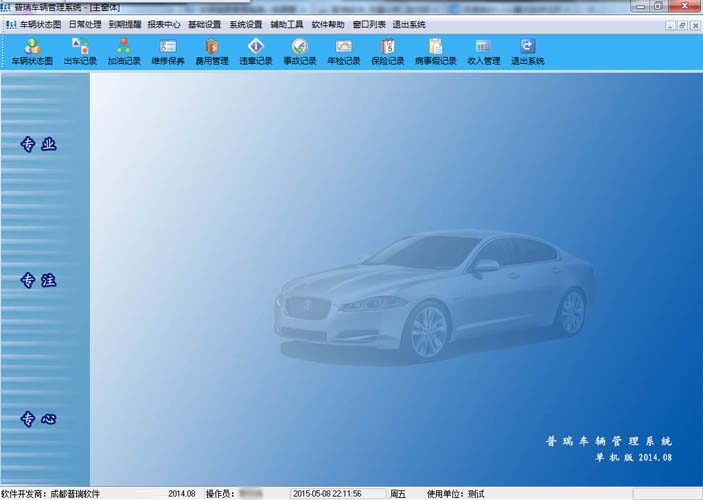This screenshot has height=500, width=703.
Task: Expand the 报表中心 menu
Action: [164, 23]
